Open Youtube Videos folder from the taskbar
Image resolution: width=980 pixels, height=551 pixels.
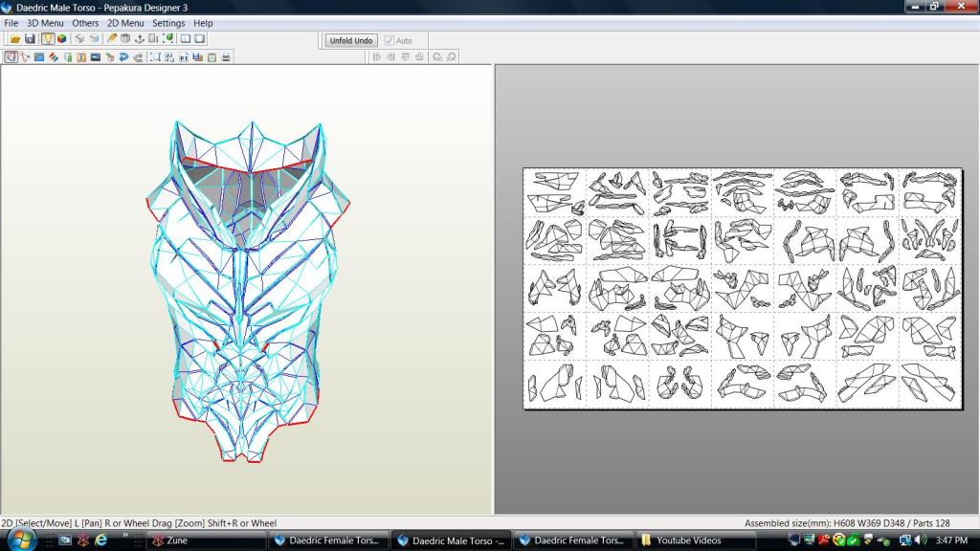click(695, 540)
